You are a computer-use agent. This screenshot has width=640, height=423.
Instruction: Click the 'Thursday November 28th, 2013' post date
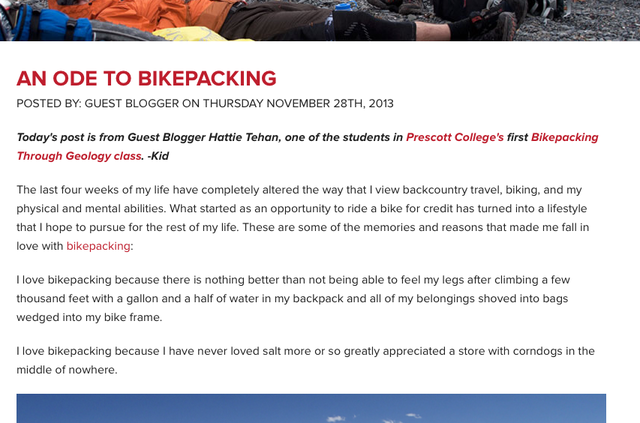pyautogui.click(x=298, y=103)
